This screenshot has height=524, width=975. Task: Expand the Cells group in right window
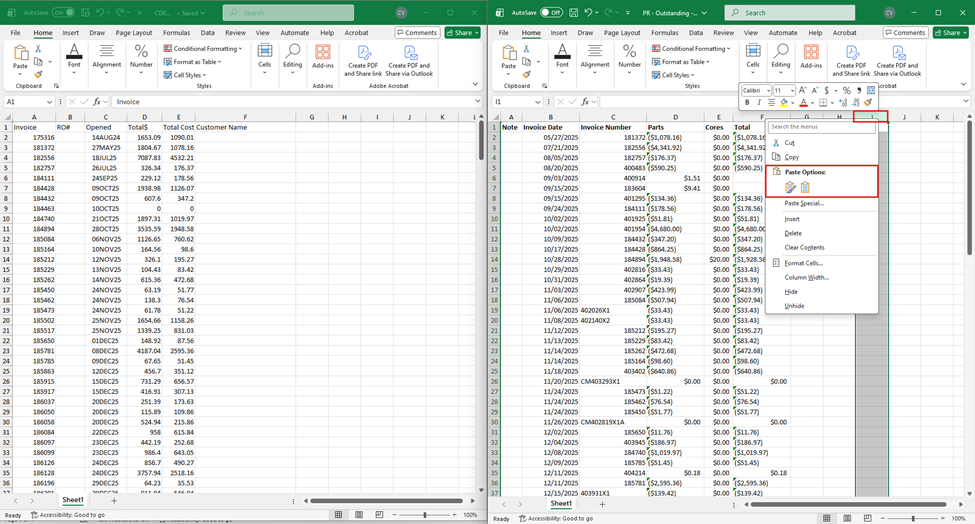tap(752, 59)
